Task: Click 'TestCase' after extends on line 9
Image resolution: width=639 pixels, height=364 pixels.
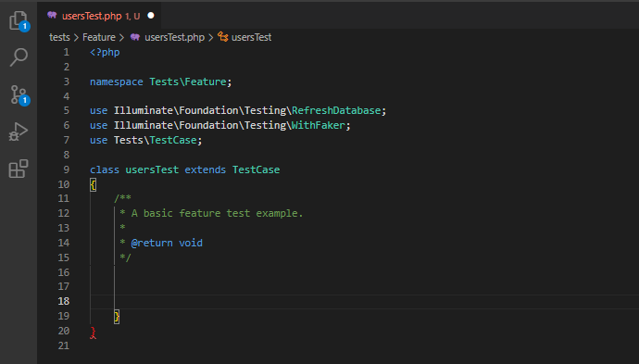Action: pyautogui.click(x=257, y=170)
